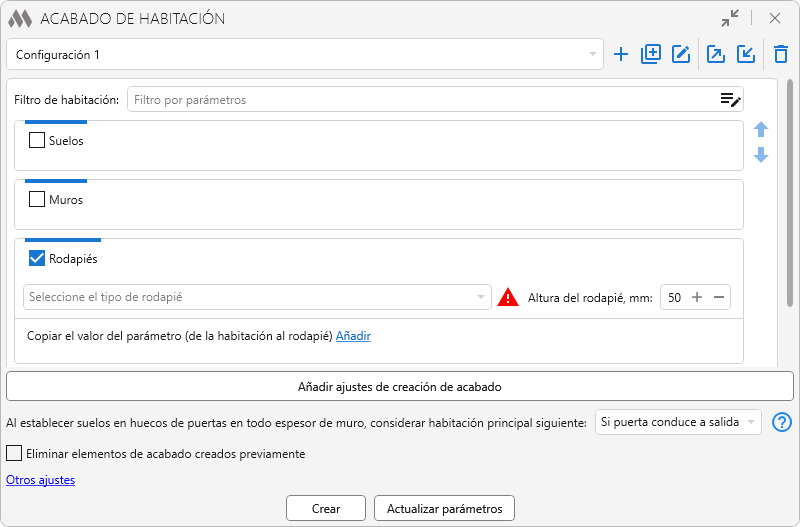
Task: Move section down with blue arrow
Action: [761, 155]
